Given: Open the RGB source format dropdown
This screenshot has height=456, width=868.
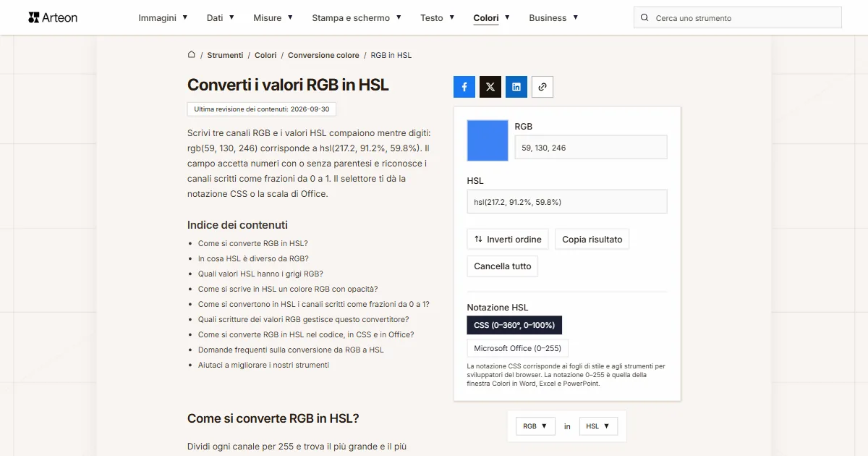Looking at the screenshot, I should click(x=536, y=426).
